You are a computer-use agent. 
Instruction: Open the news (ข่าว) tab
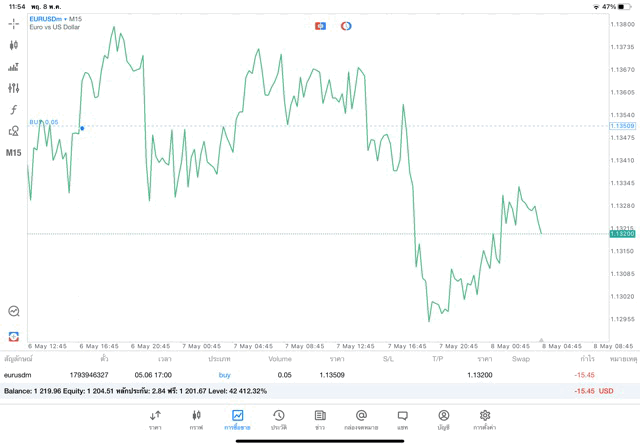pos(320,420)
